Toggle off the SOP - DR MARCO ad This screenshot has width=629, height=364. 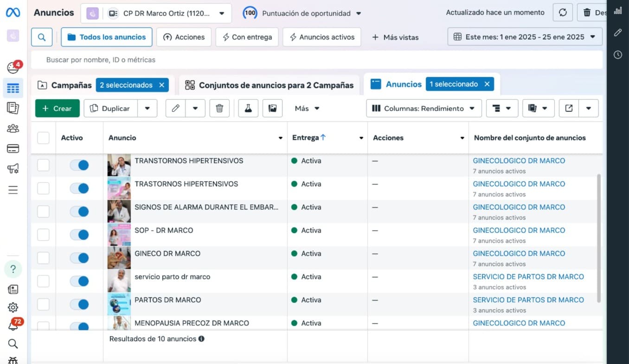[x=79, y=235]
